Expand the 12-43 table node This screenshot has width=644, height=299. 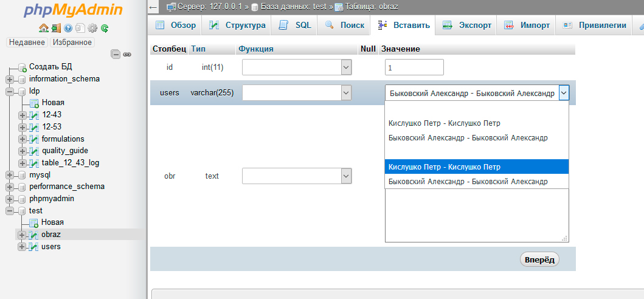pyautogui.click(x=22, y=115)
